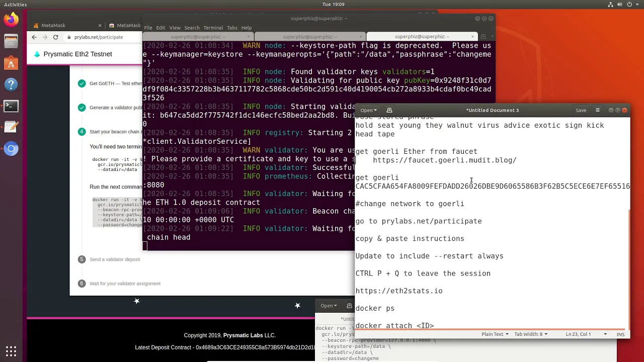Switch to the first terminal tab
The width and height of the screenshot is (644, 362).
coord(198,37)
